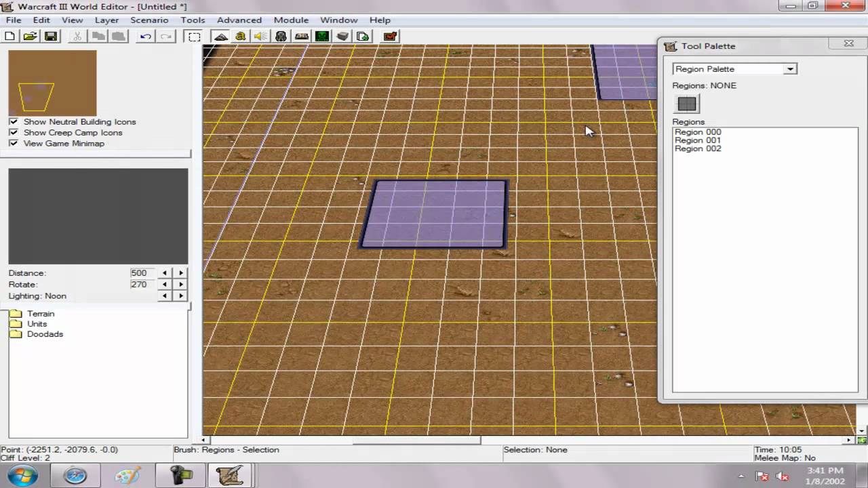This screenshot has height=488, width=868.
Task: Switch Lighting to previous setting
Action: tap(164, 296)
